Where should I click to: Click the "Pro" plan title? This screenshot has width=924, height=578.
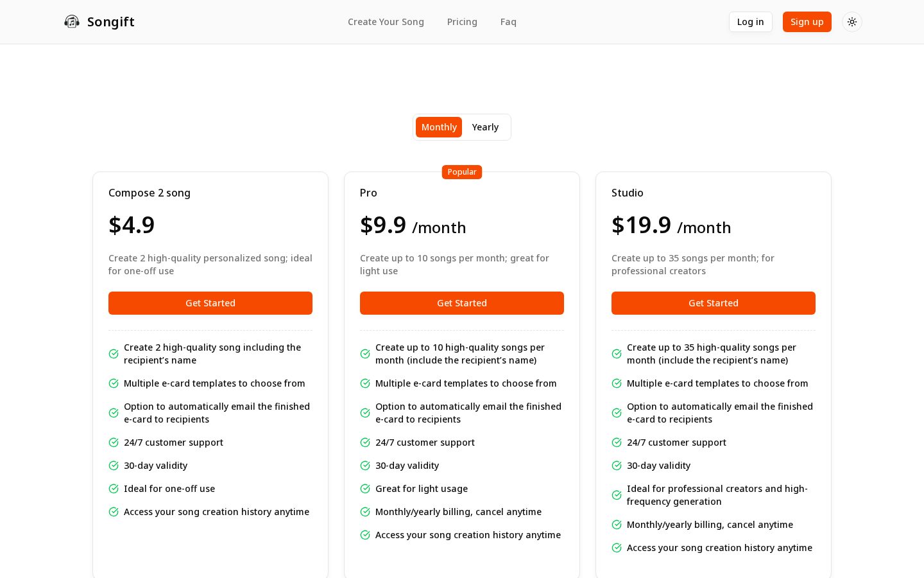pos(368,193)
